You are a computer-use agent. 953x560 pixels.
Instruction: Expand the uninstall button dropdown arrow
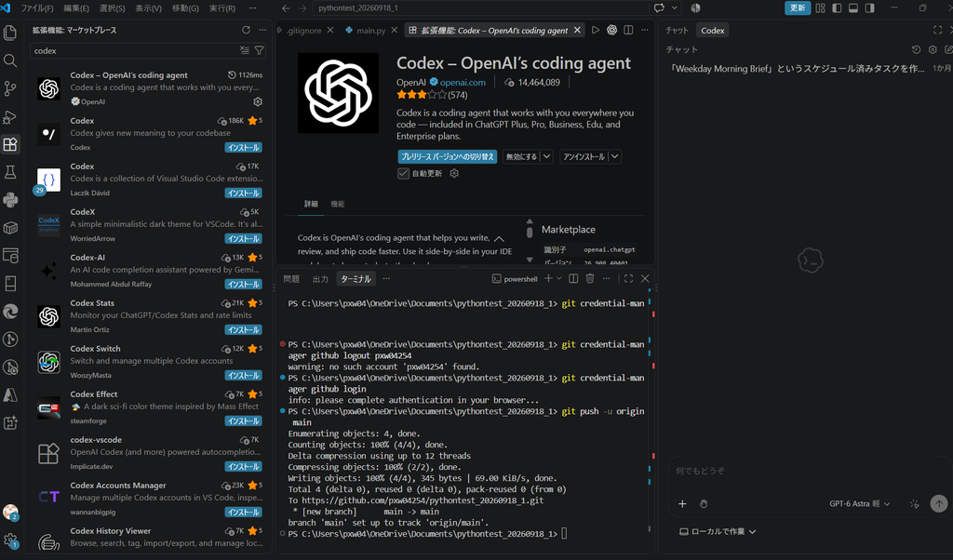(x=614, y=156)
